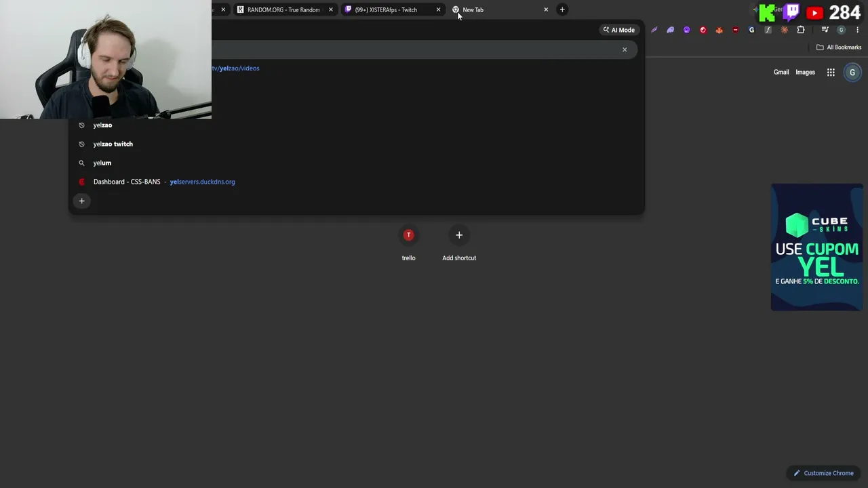
Task: Click the Cube Skins coupon banner
Action: coord(817,247)
